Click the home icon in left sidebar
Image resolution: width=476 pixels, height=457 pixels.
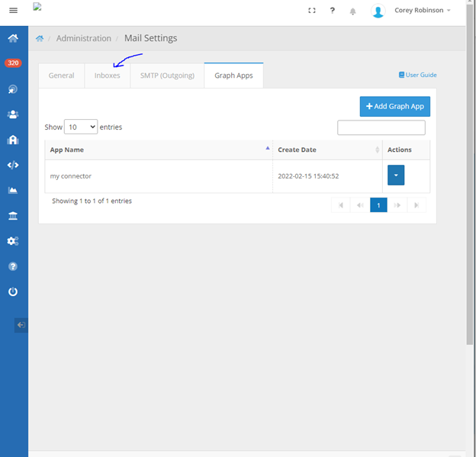(x=13, y=38)
